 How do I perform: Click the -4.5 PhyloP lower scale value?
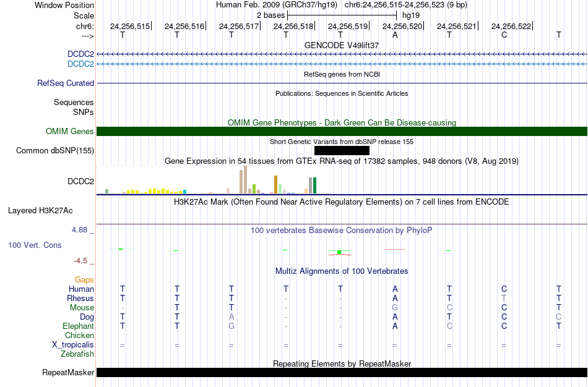point(80,261)
